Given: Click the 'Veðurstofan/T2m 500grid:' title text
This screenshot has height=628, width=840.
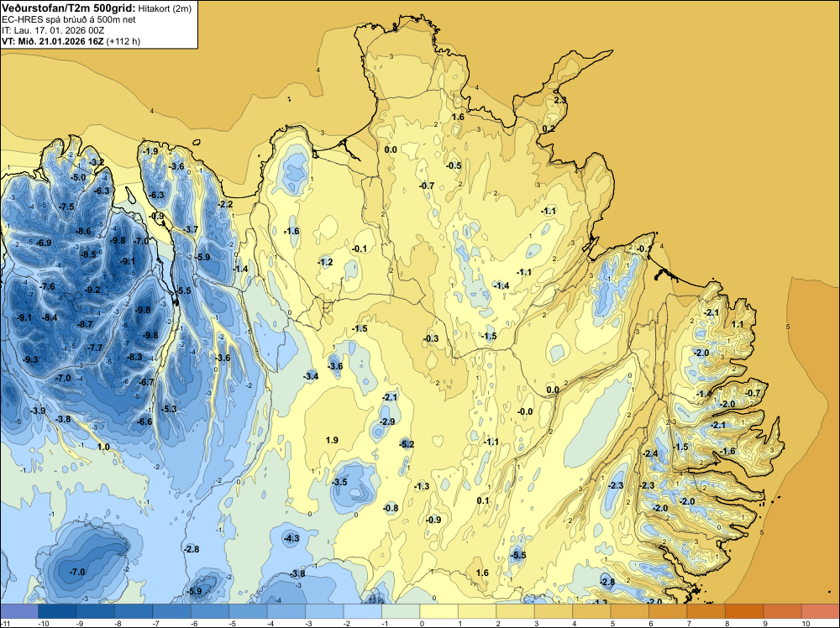Looking at the screenshot, I should [68, 8].
